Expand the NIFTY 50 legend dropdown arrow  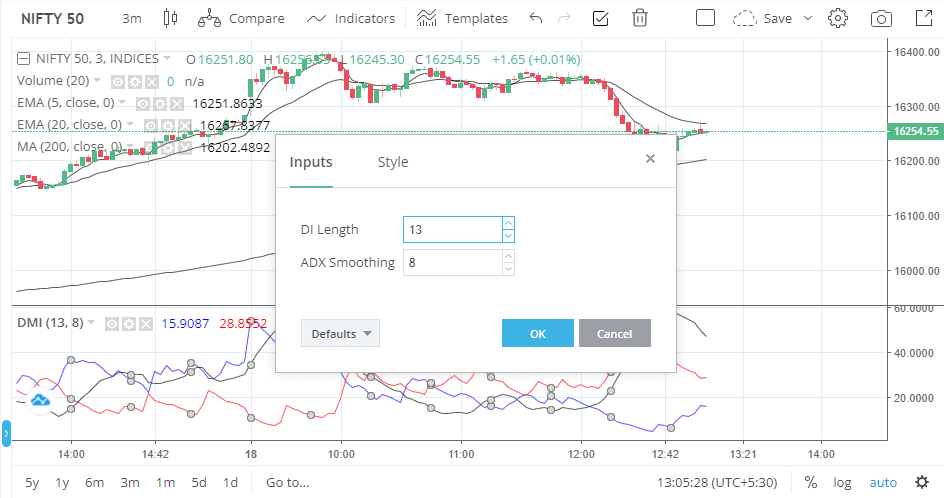point(167,58)
